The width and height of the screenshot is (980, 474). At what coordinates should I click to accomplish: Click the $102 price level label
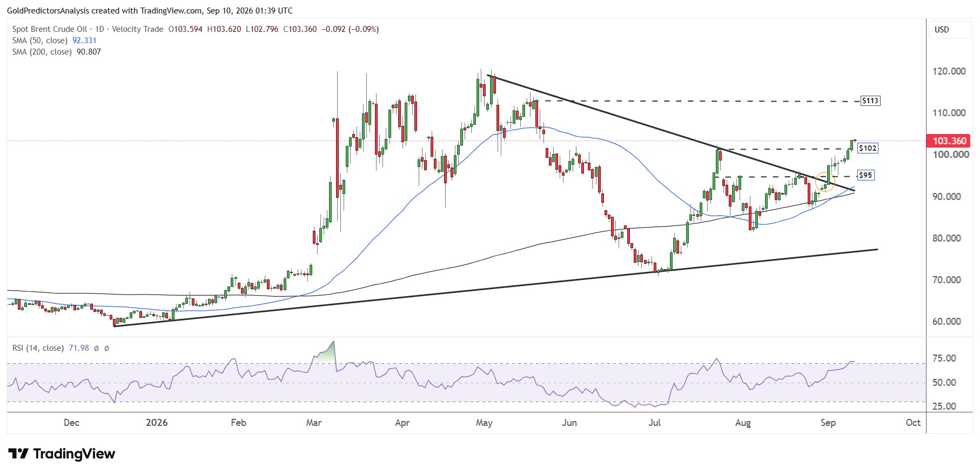coord(868,148)
